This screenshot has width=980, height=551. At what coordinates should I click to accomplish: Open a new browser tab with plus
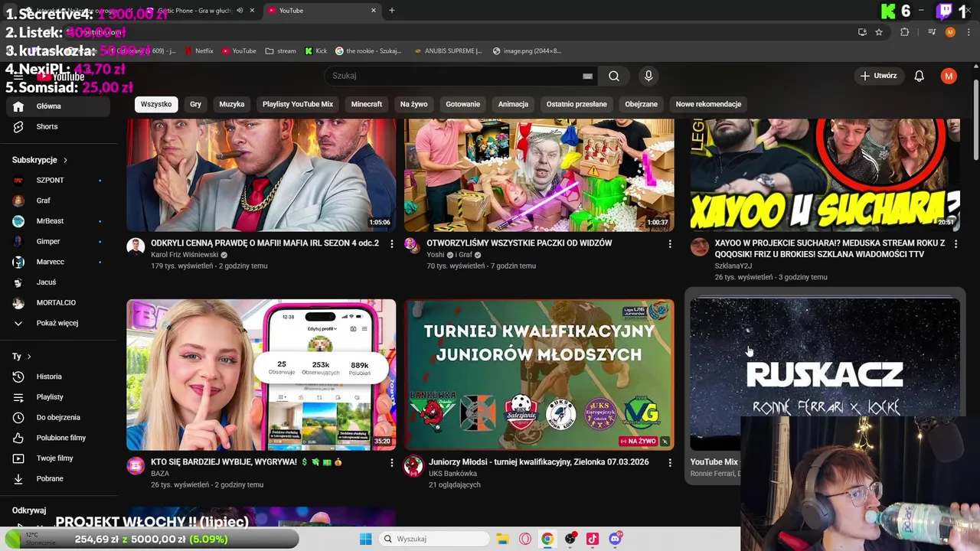[x=392, y=10]
